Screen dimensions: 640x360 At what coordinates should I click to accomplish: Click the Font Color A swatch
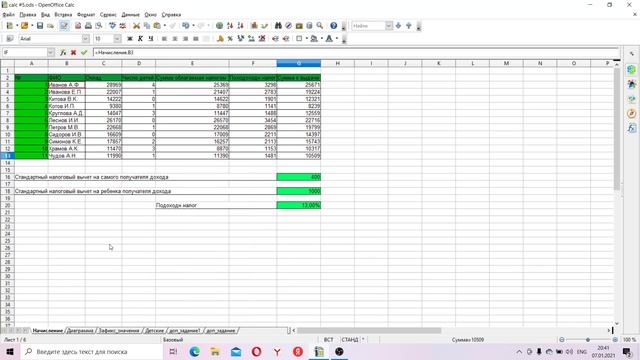tap(329, 38)
